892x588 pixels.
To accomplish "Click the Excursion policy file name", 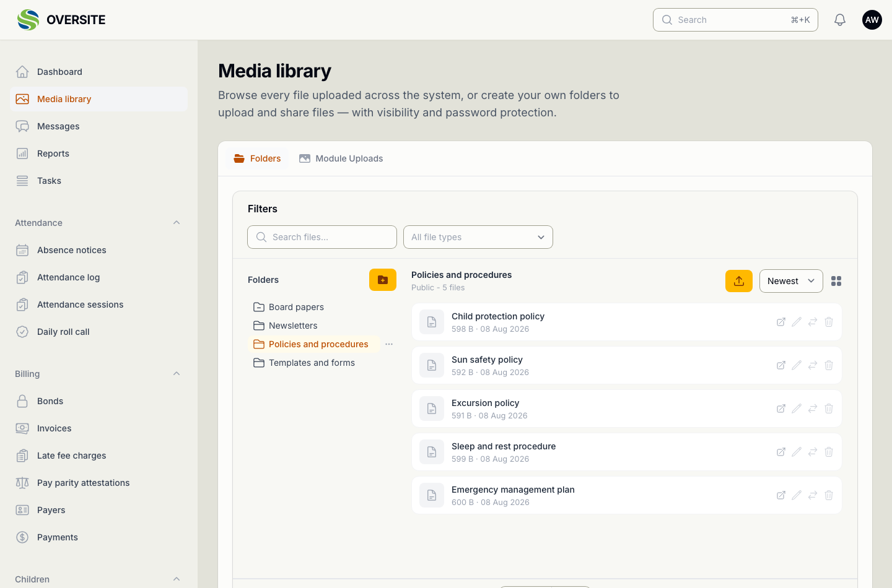I will 485,403.
